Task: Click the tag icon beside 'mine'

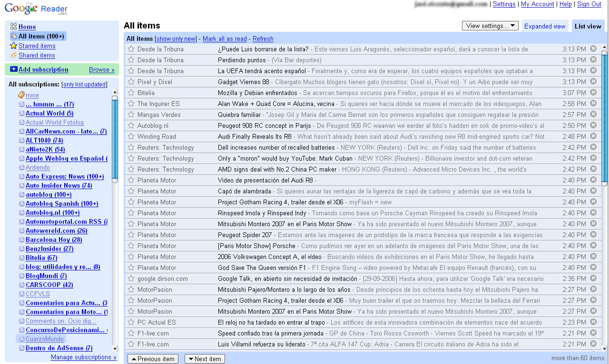Action: (21, 95)
